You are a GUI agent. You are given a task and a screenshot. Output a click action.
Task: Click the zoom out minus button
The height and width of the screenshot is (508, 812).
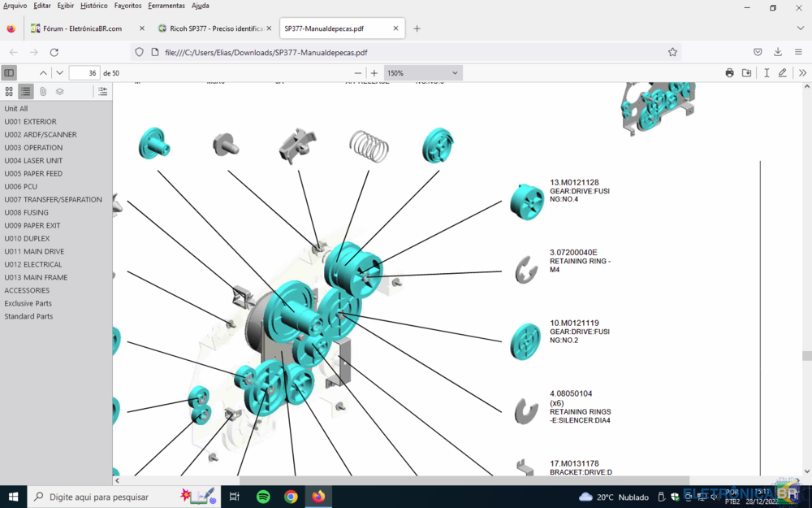click(x=358, y=73)
